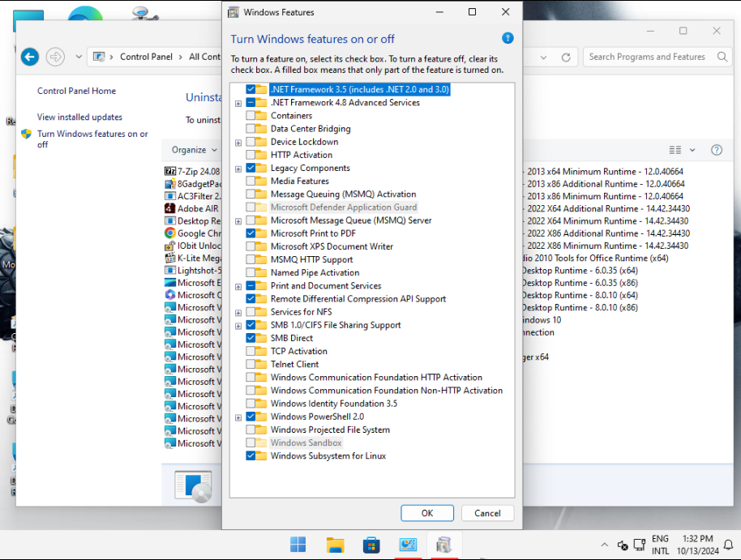Open the Organize dropdown menu
This screenshot has height=560, width=741.
coord(195,150)
